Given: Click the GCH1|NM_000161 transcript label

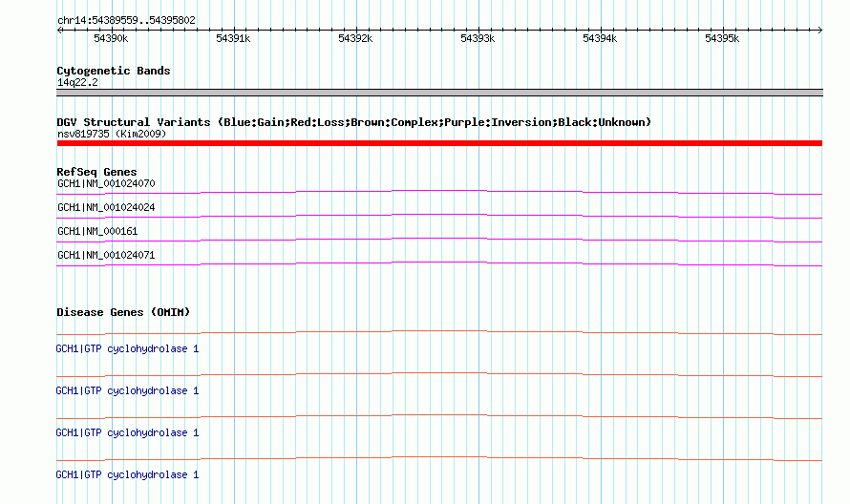Looking at the screenshot, I should [97, 231].
